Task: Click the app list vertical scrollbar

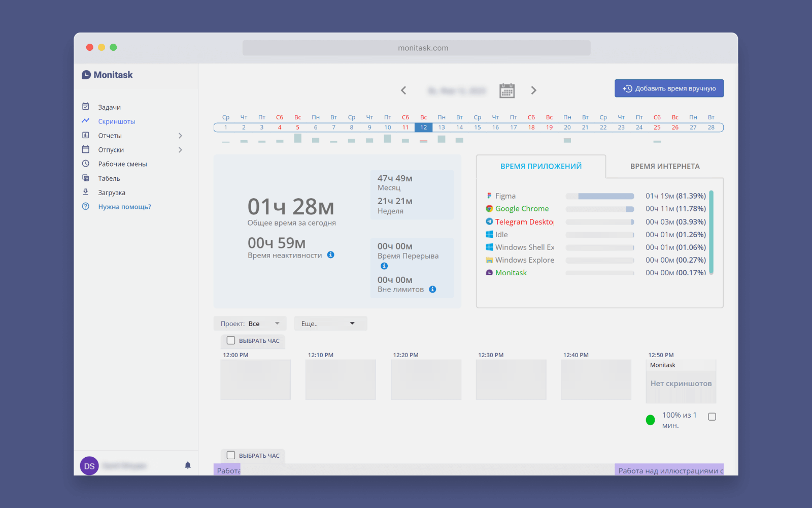Action: click(x=711, y=232)
